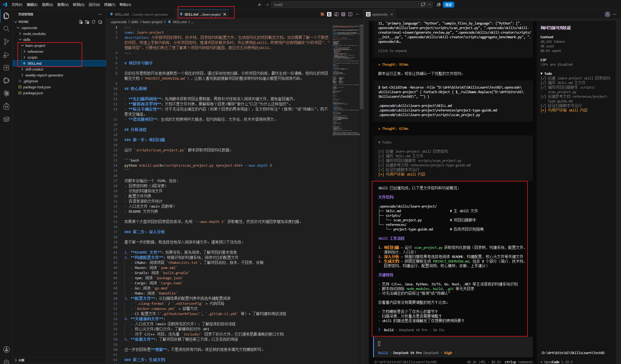Image resolution: width=621 pixels, height=364 pixels.
Task: Open the markdown preview to the side
Action: point(336,14)
